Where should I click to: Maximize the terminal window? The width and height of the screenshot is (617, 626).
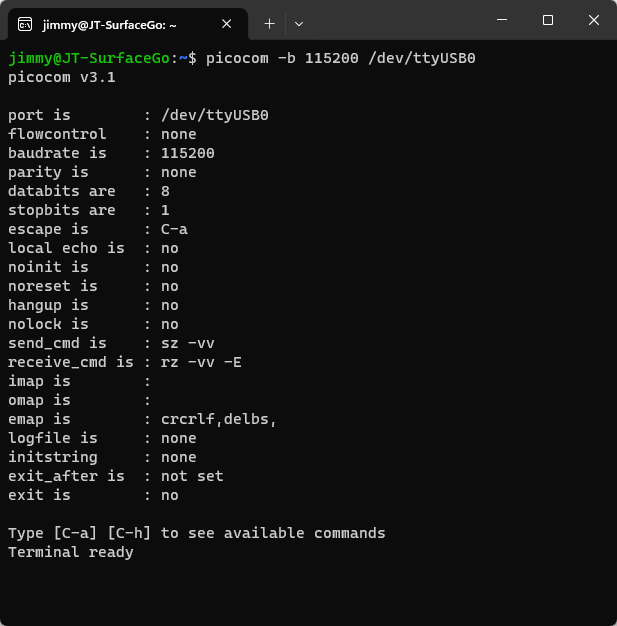(548, 20)
